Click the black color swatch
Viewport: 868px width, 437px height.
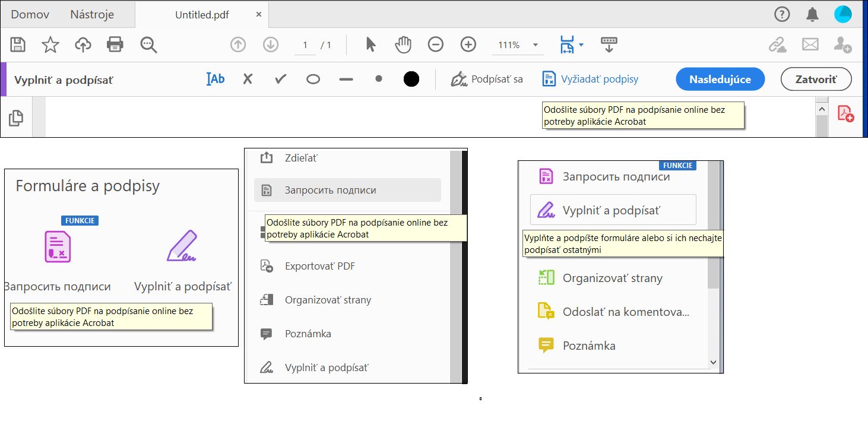click(411, 79)
